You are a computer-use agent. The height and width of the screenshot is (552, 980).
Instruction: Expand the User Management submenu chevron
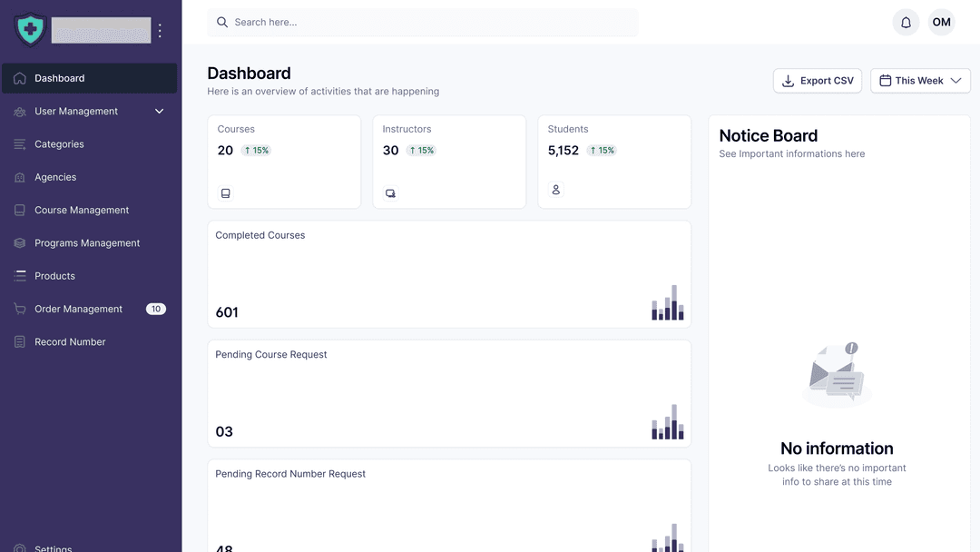160,112
